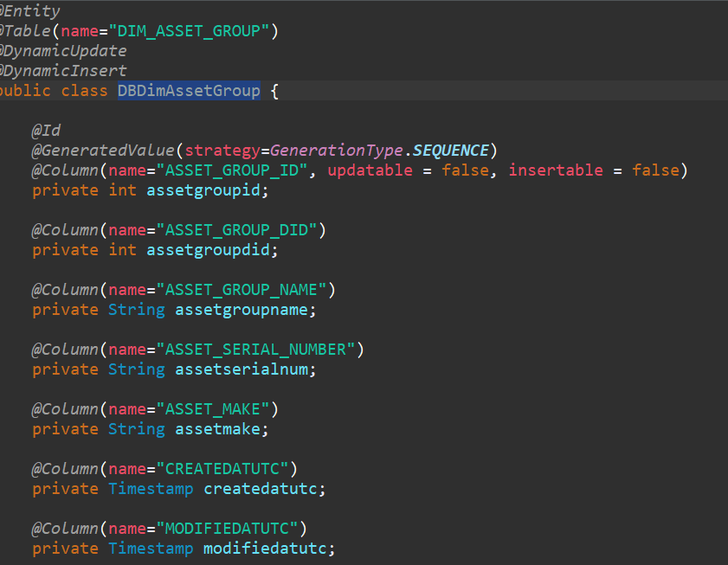Click the "ASSET_GROUP_DID" column name string
The width and height of the screenshot is (728, 565).
pyautogui.click(x=241, y=230)
